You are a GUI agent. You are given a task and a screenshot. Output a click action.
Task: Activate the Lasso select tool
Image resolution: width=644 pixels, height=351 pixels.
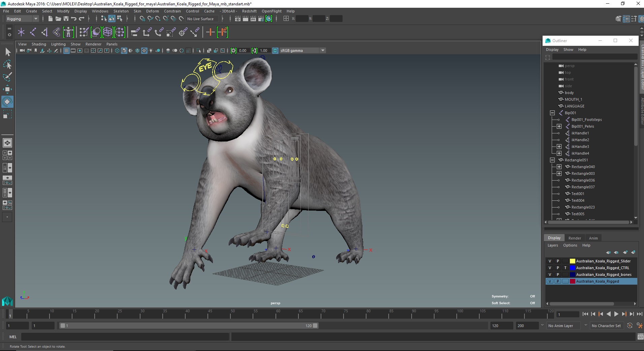click(7, 64)
